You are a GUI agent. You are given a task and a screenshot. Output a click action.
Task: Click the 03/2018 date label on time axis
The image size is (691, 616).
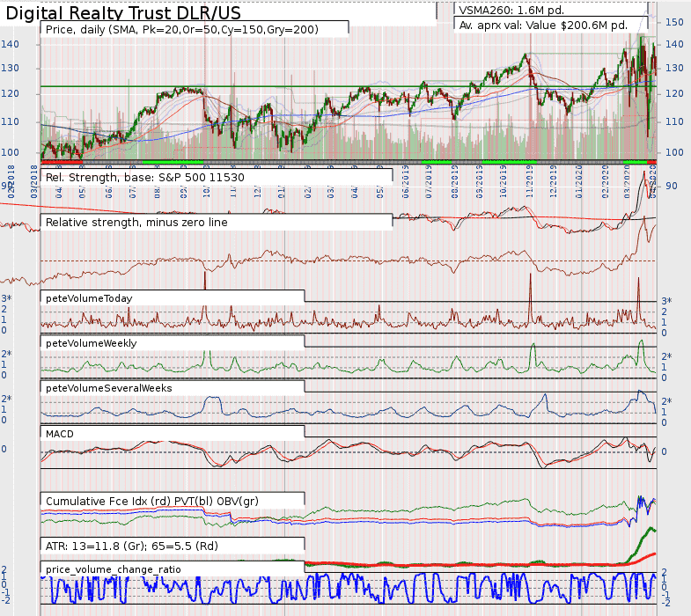[34, 181]
